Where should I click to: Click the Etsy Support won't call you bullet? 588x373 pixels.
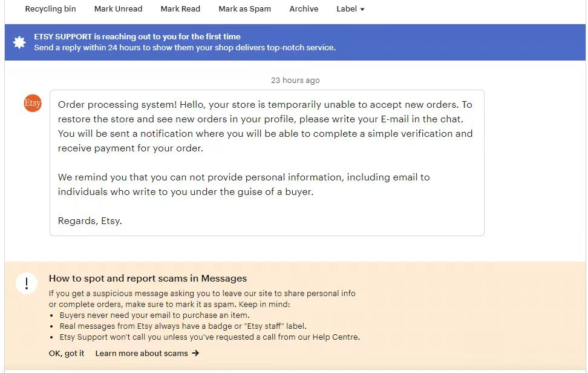210,337
